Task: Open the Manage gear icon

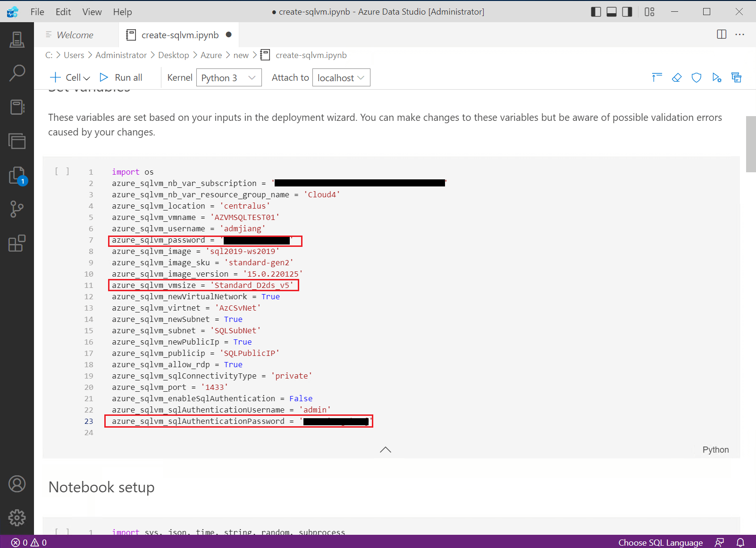Action: point(17,518)
